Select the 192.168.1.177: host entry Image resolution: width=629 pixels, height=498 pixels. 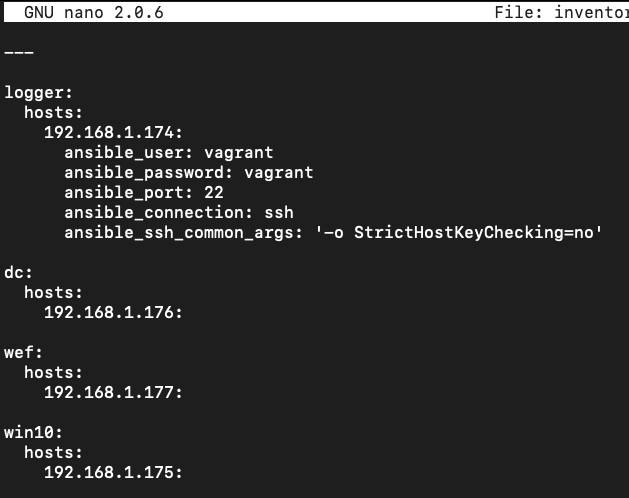113,392
